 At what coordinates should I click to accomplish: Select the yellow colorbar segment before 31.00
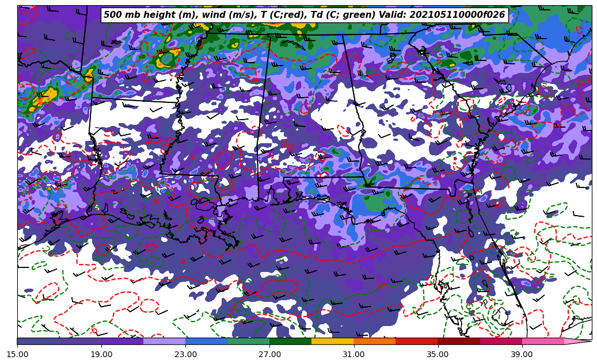click(x=333, y=341)
